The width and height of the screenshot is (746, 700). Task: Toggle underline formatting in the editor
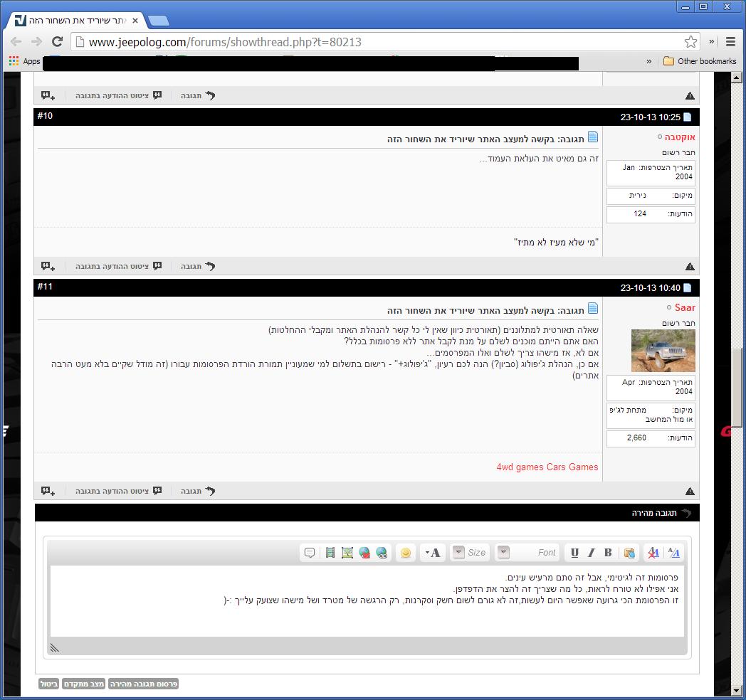[574, 553]
